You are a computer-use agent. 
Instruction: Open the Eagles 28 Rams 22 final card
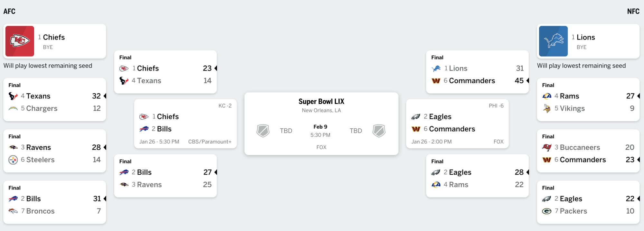[x=478, y=176]
